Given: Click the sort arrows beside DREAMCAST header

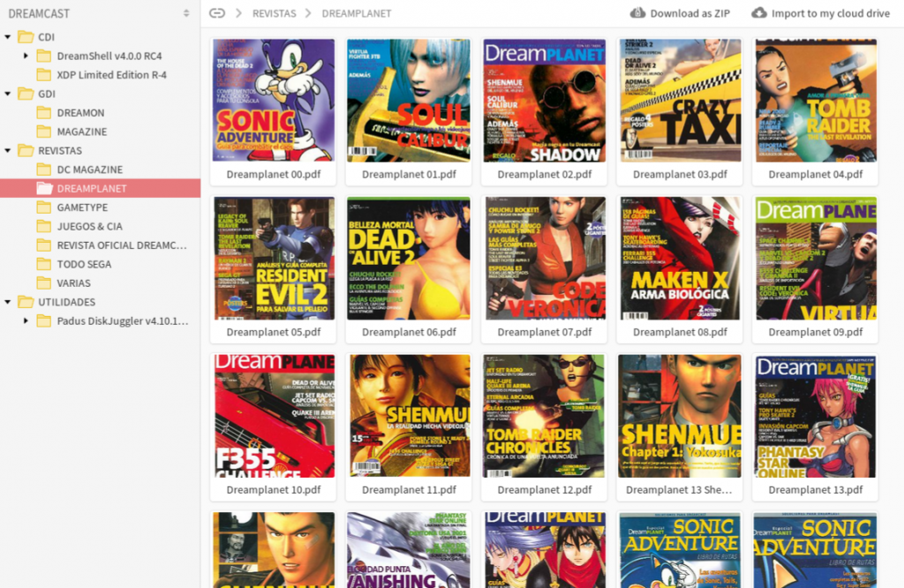Looking at the screenshot, I should (x=186, y=13).
